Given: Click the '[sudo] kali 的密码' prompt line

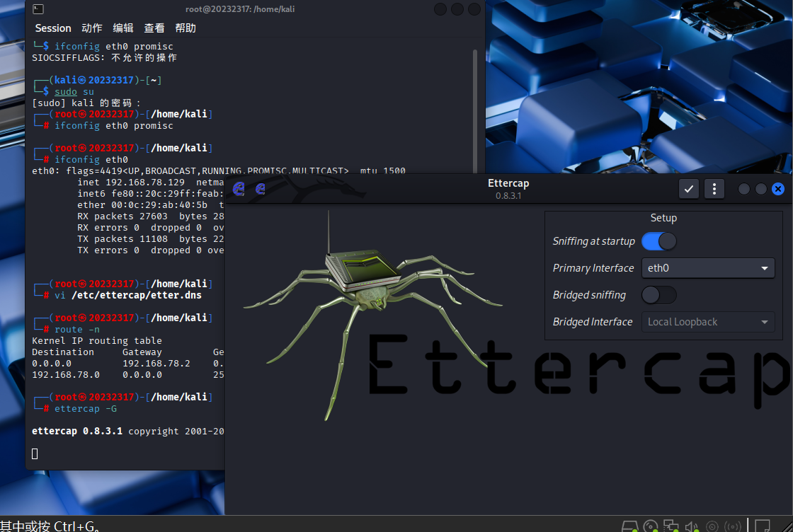Looking at the screenshot, I should pyautogui.click(x=86, y=103).
